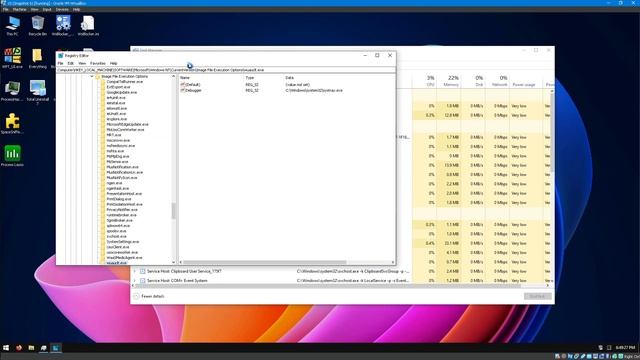Screen dimensions: 640x360
Task: Open the white document icon in the top desktop row
Action: click(x=88, y=25)
